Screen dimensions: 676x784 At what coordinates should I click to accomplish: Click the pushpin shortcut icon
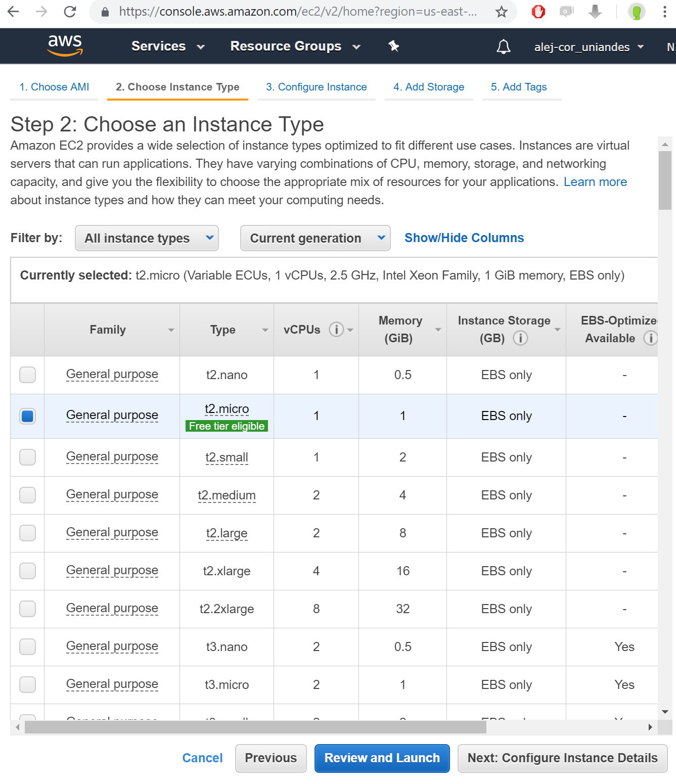(394, 47)
